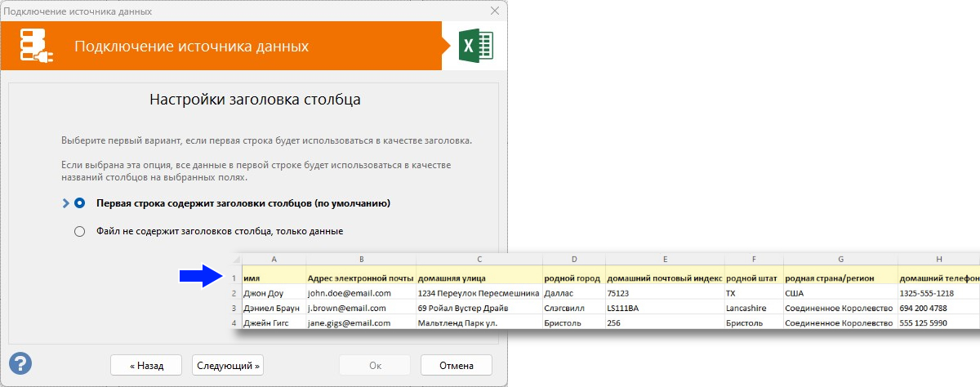
Task: Click the blue help question mark icon
Action: point(20,363)
